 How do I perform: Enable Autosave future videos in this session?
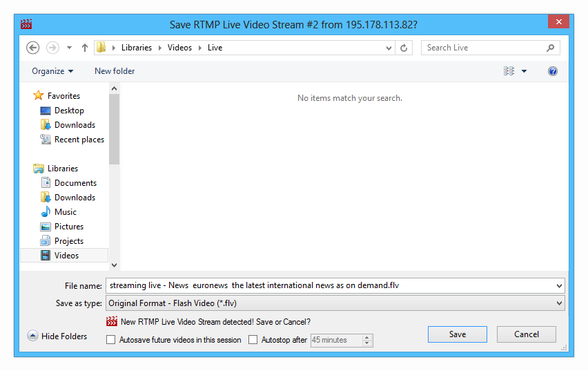pyautogui.click(x=111, y=340)
